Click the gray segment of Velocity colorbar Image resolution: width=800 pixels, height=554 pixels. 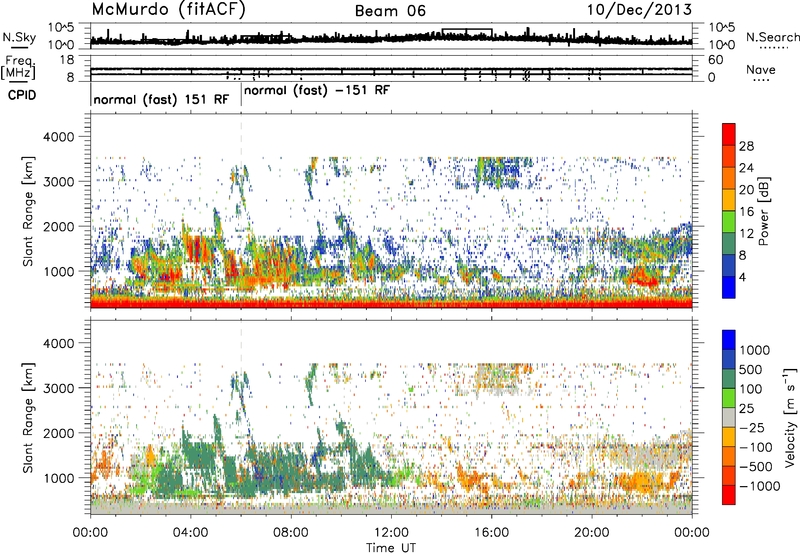pyautogui.click(x=729, y=418)
